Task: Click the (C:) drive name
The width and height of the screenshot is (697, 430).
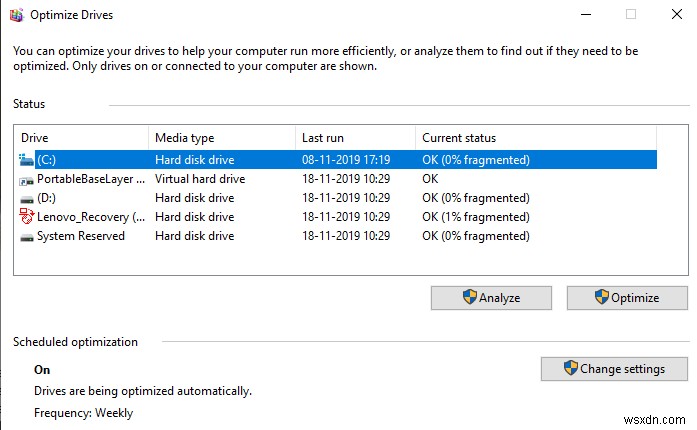Action: (46, 160)
